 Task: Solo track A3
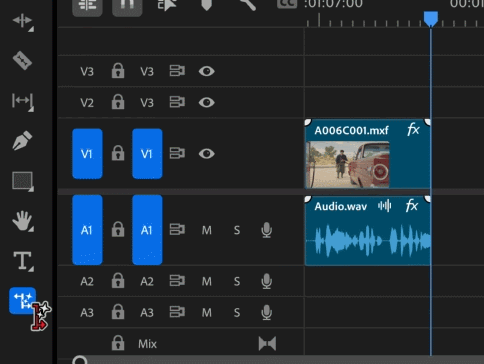pos(237,313)
